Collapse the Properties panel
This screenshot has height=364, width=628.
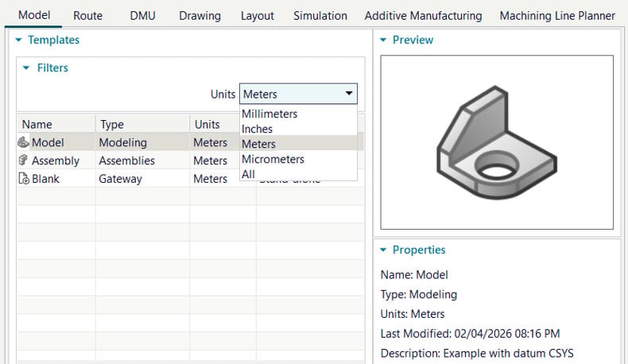point(383,250)
